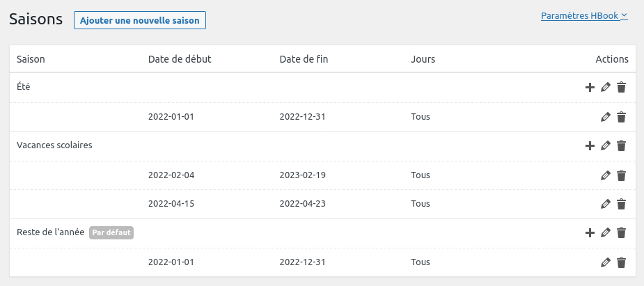The height and width of the screenshot is (286, 644).
Task: Edit the Été season name
Action: (606, 87)
